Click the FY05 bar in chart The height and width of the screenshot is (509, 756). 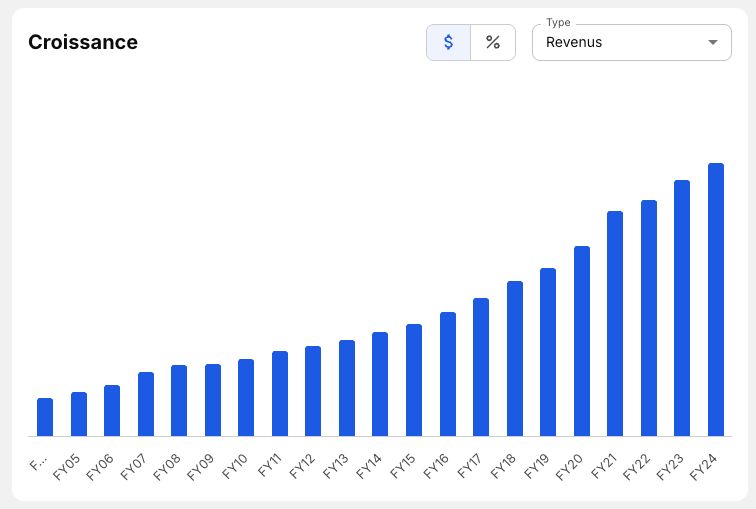click(79, 415)
